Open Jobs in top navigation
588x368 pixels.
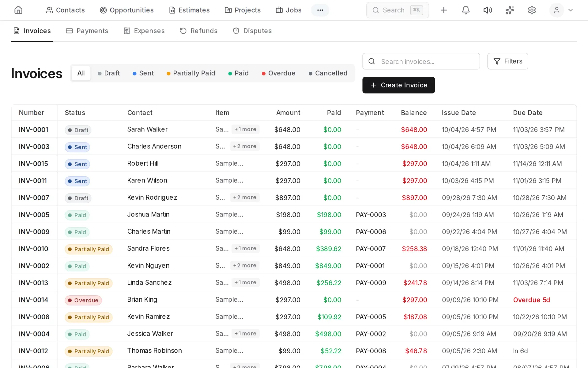coord(288,10)
